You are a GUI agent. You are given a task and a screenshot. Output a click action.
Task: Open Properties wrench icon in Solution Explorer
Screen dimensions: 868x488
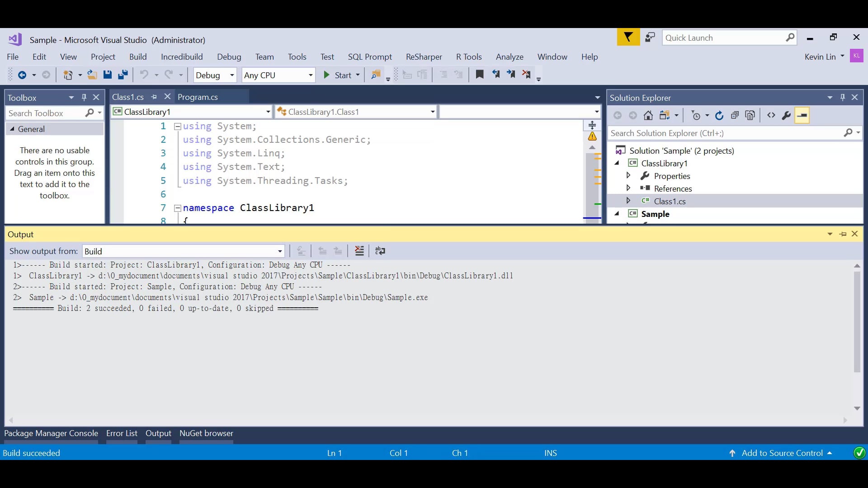coord(786,116)
